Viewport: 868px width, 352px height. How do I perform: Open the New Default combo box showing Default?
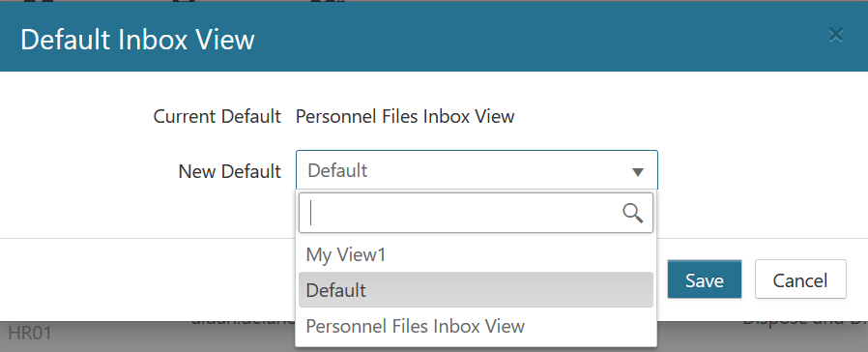point(477,170)
